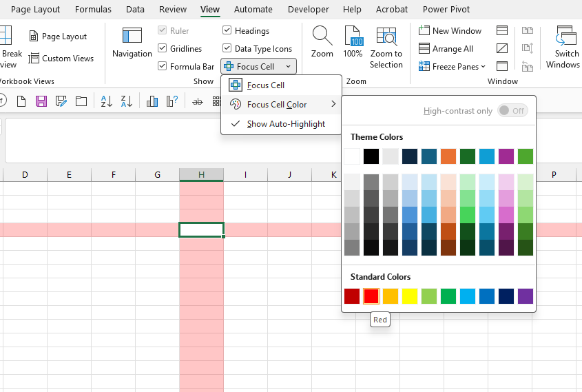The height and width of the screenshot is (392, 582).
Task: Click the Unhide window icon
Action: (502, 66)
